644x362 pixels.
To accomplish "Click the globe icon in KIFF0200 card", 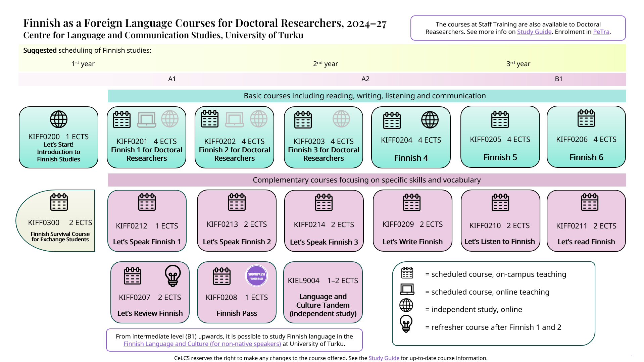I will pyautogui.click(x=59, y=119).
